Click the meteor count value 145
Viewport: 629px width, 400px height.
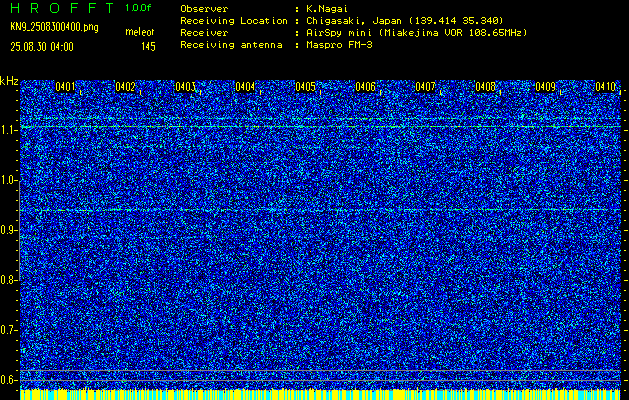tap(148, 47)
